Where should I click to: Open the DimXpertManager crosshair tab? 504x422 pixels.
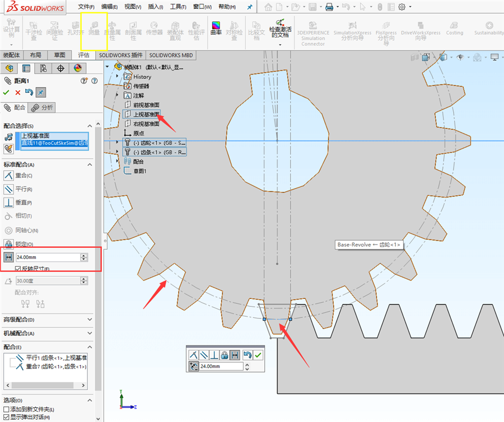point(60,68)
